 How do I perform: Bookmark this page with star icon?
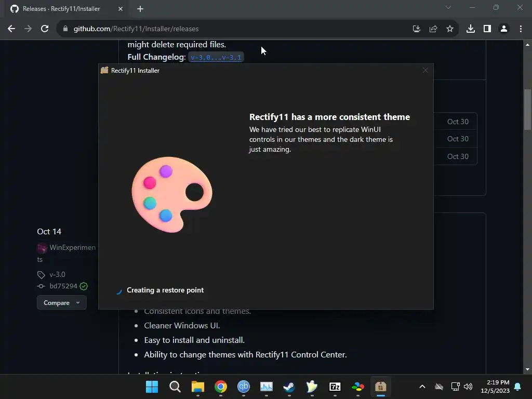(449, 29)
